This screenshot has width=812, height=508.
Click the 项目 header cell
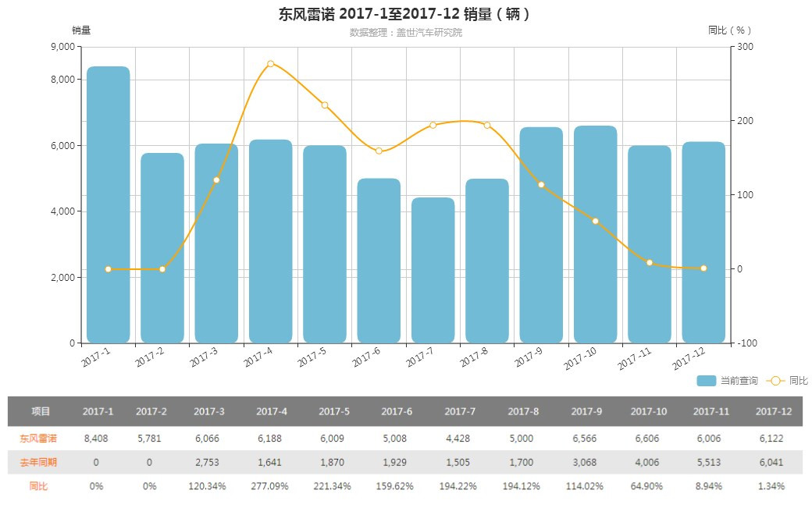click(41, 411)
